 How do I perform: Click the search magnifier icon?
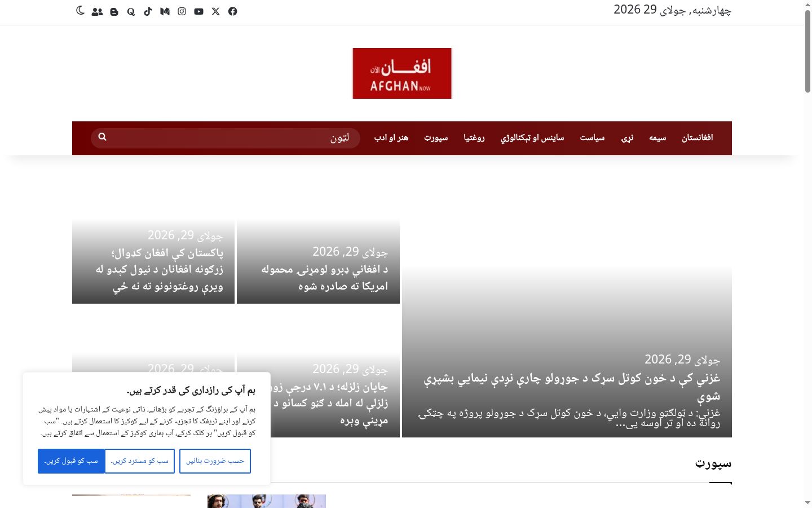(102, 137)
